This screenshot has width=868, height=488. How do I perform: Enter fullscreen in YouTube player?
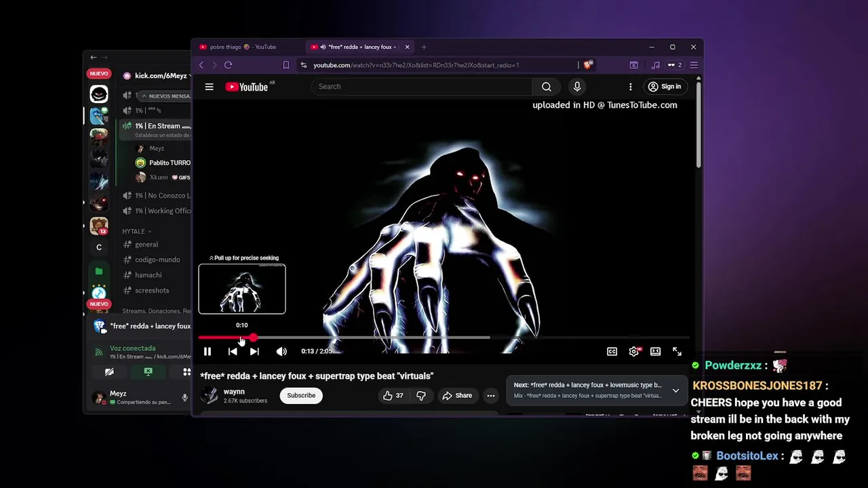click(677, 351)
